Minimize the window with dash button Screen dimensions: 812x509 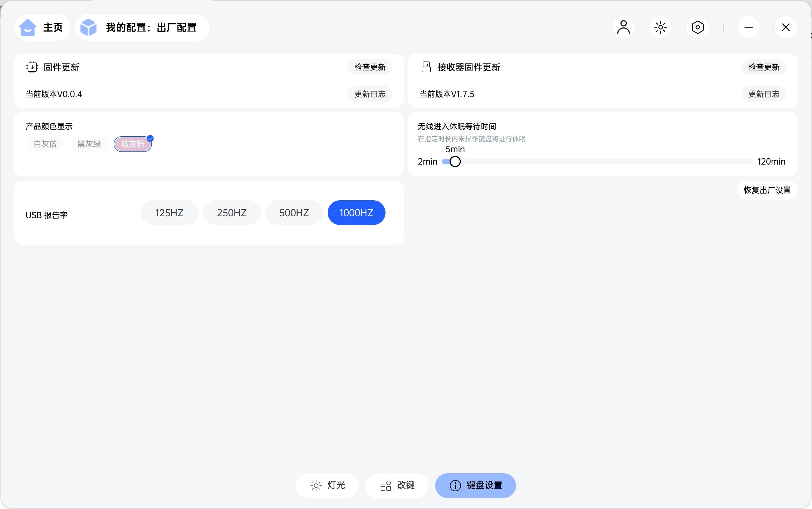click(x=749, y=27)
